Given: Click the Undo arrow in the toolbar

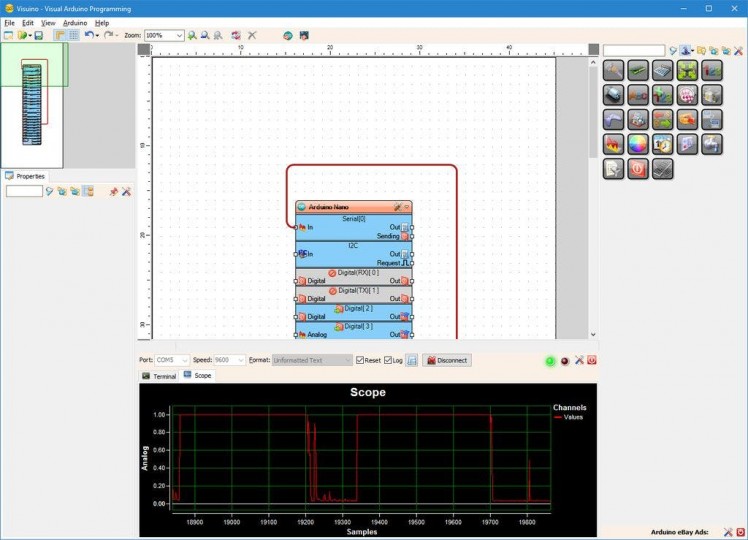Looking at the screenshot, I should [x=88, y=35].
